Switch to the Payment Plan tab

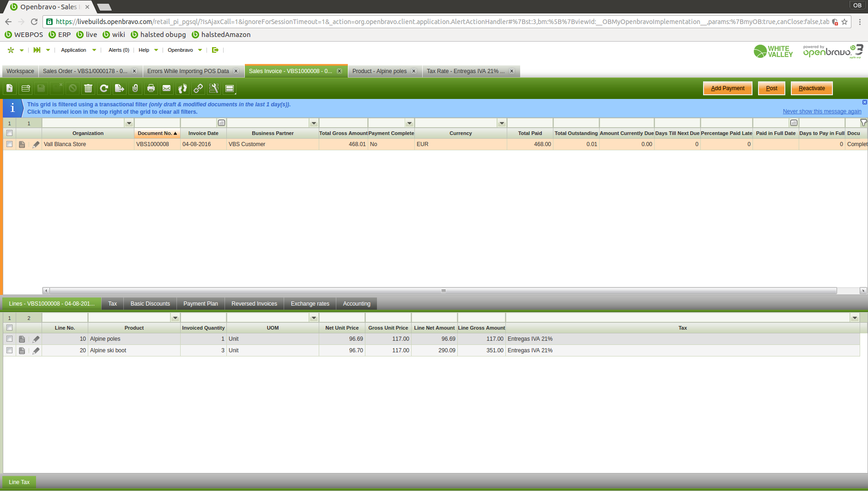[200, 304]
